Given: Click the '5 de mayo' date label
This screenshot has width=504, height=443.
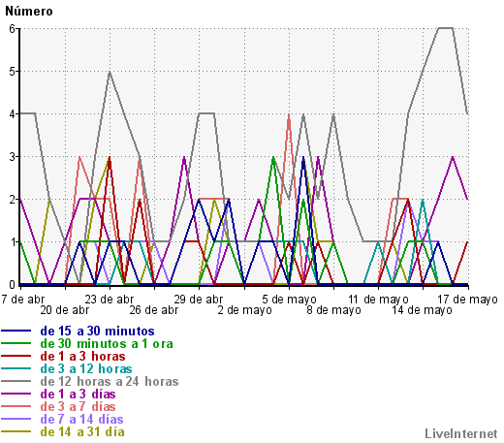Looking at the screenshot, I should click(x=289, y=300).
